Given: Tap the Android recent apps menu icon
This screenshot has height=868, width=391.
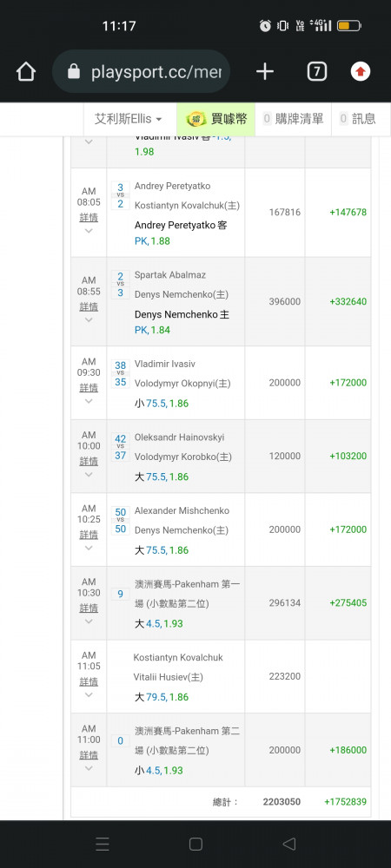Looking at the screenshot, I should (103, 844).
